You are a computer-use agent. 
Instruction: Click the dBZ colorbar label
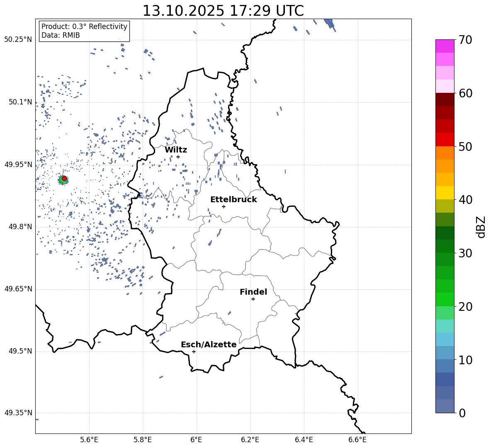(x=481, y=227)
